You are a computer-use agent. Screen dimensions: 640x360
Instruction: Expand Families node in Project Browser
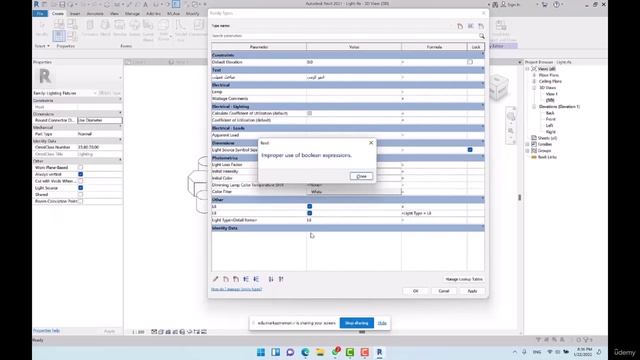pyautogui.click(x=527, y=144)
